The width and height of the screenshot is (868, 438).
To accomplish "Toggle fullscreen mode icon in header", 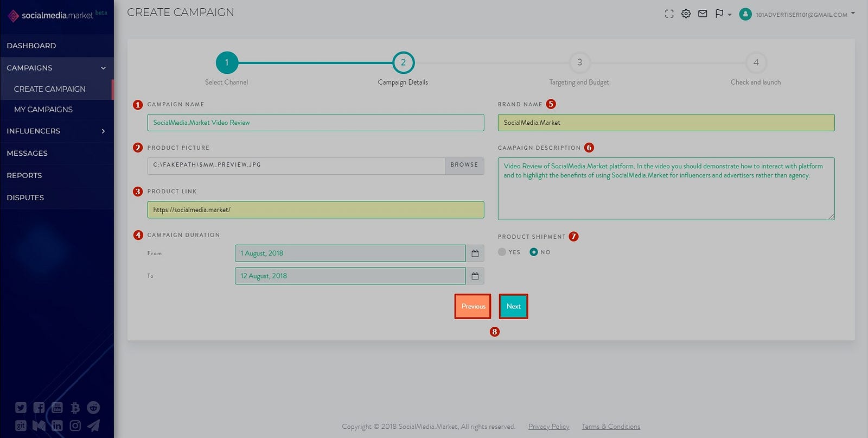I will (x=669, y=14).
